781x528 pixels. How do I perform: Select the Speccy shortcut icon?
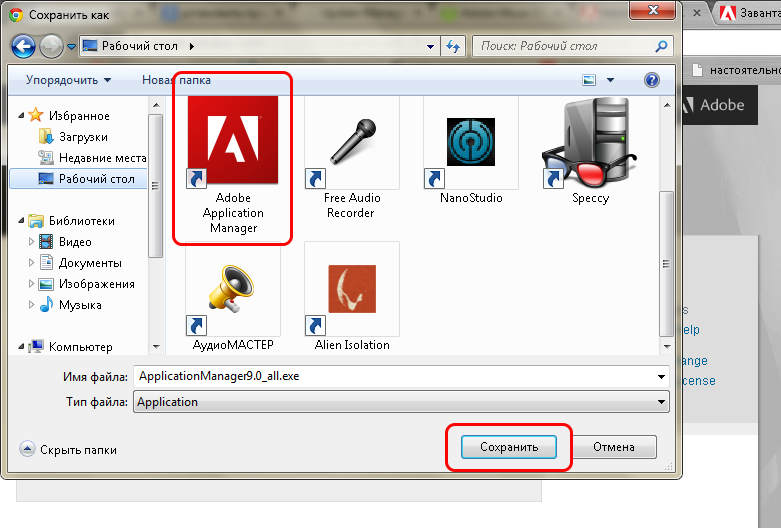pyautogui.click(x=589, y=142)
